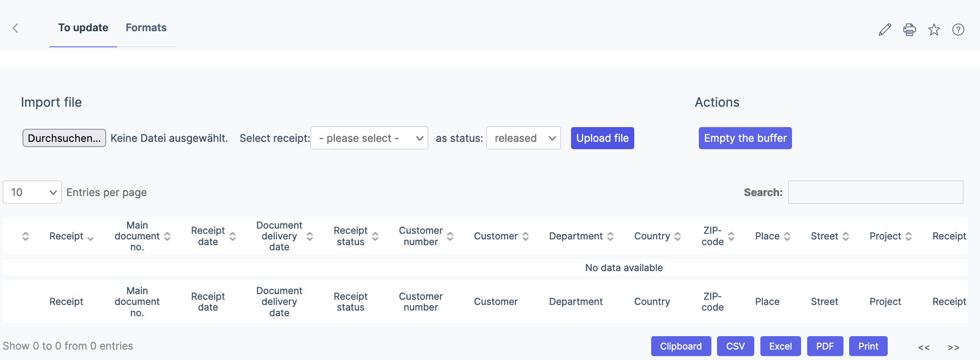Image resolution: width=980 pixels, height=360 pixels.
Task: Go back using the left chevron icon
Action: [x=16, y=28]
